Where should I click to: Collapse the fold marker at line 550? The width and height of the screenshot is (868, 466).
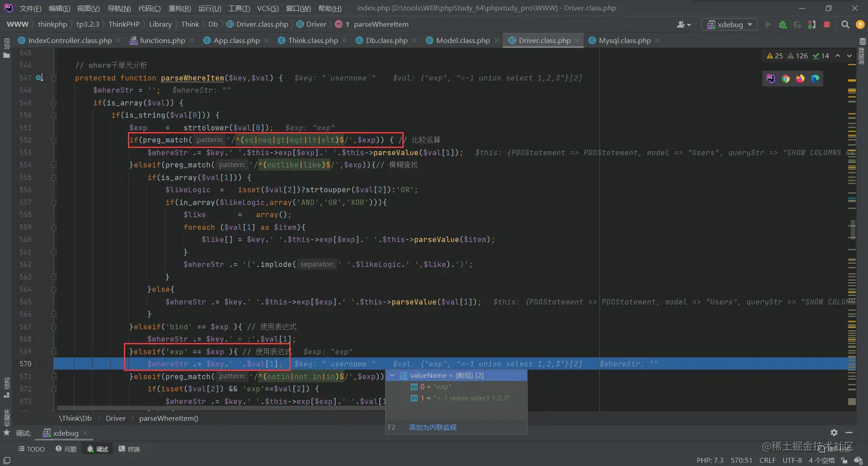click(53, 115)
